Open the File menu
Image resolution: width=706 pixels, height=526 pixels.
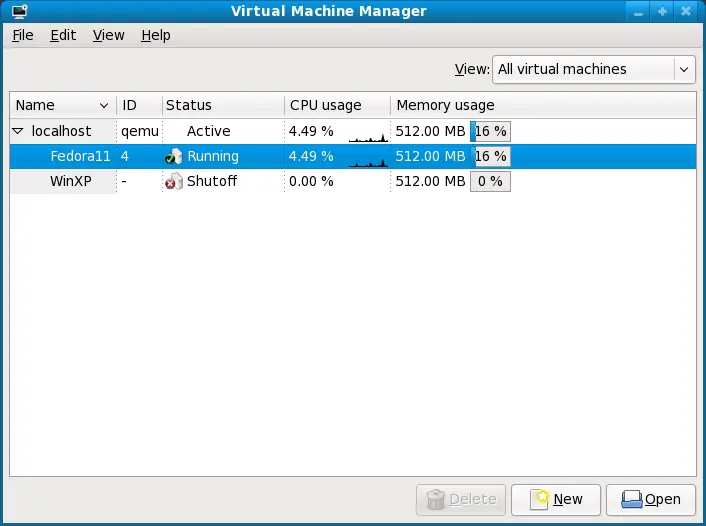22,35
